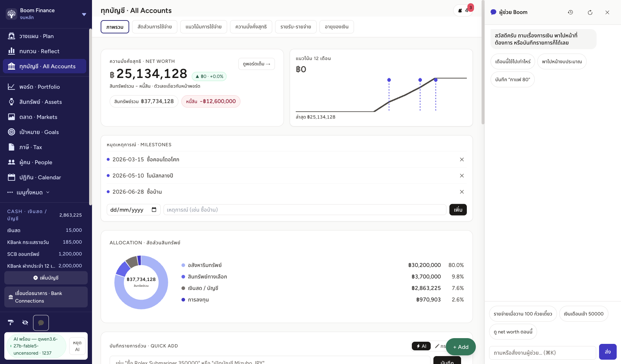
Task: Switch to สัดส่วนการใช้จ่าย tab
Action: click(155, 27)
